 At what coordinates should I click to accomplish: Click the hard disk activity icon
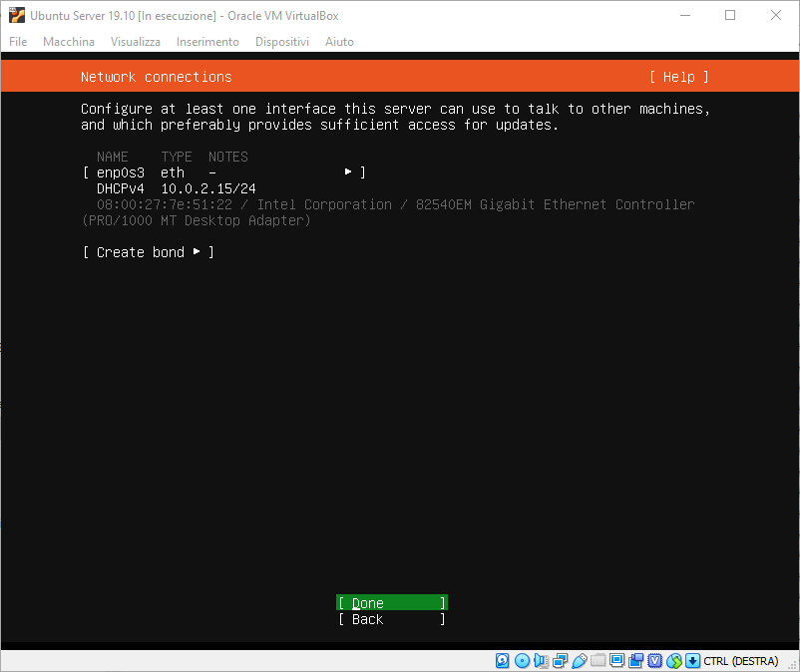coord(502,661)
